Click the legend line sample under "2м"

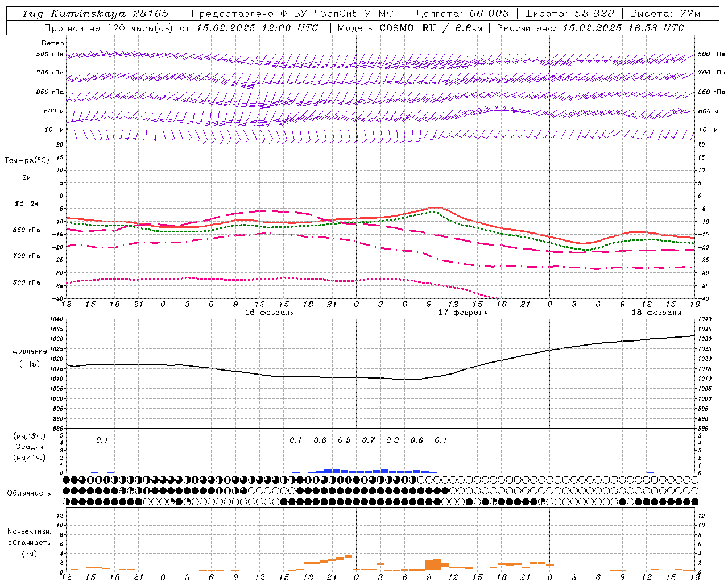(x=26, y=184)
